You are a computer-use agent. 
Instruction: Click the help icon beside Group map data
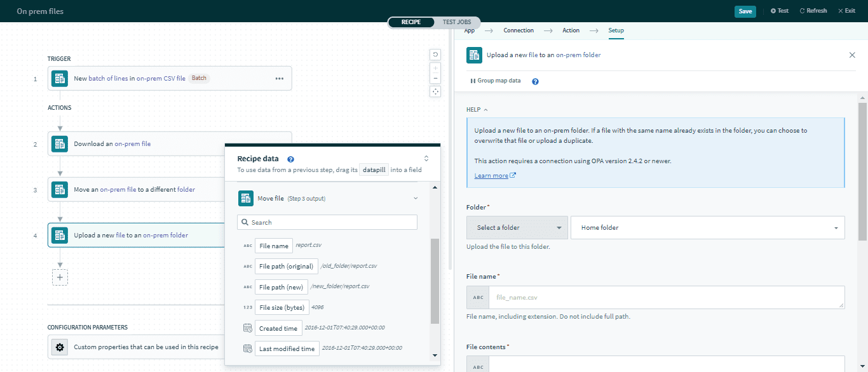click(x=535, y=81)
